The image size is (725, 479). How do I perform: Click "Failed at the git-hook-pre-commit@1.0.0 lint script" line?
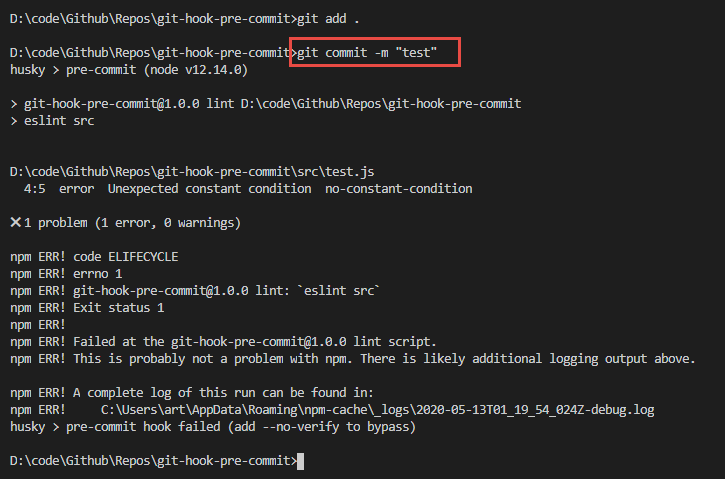[x=223, y=342]
